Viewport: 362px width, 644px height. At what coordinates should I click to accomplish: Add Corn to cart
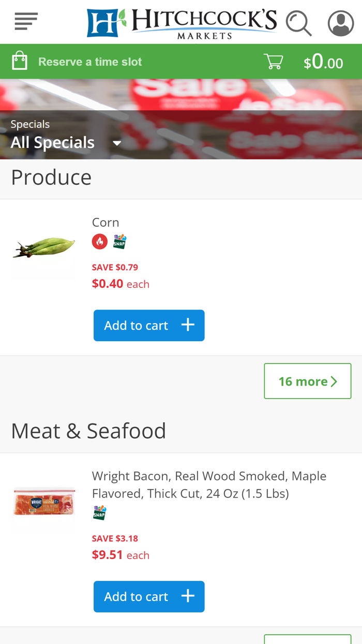coord(149,325)
